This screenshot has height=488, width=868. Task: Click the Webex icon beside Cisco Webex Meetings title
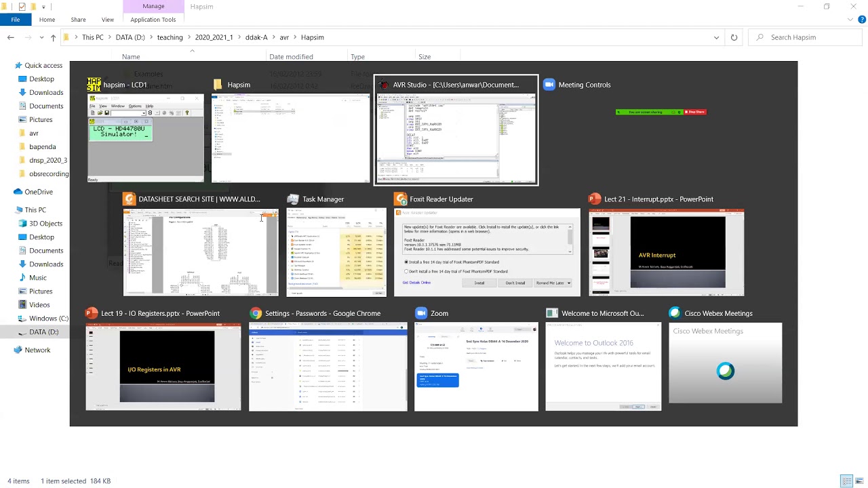pos(675,313)
